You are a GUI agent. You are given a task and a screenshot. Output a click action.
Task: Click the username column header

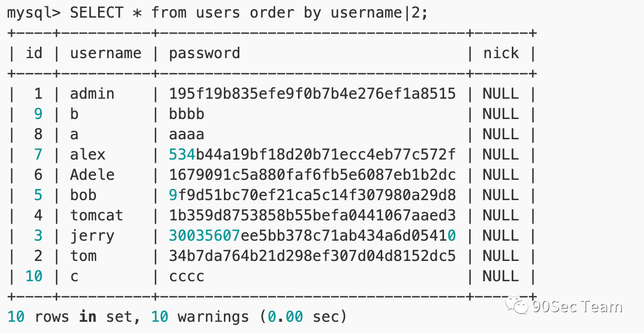[x=106, y=53]
